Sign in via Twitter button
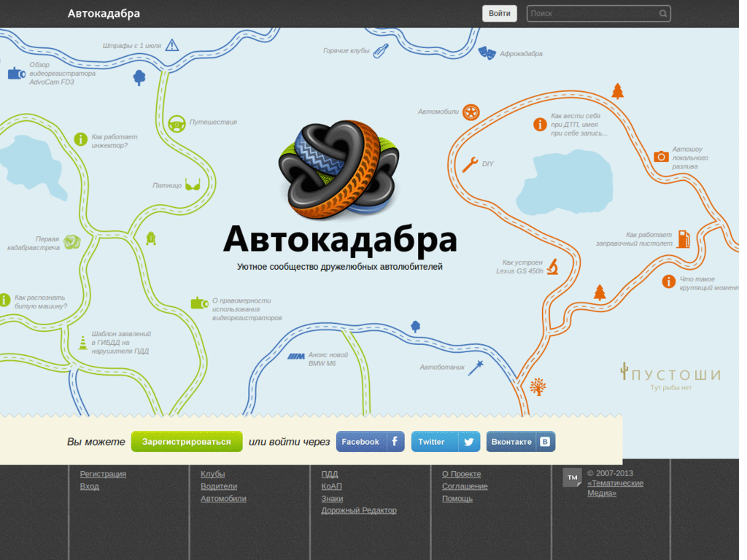This screenshot has width=747, height=560. pyautogui.click(x=446, y=441)
